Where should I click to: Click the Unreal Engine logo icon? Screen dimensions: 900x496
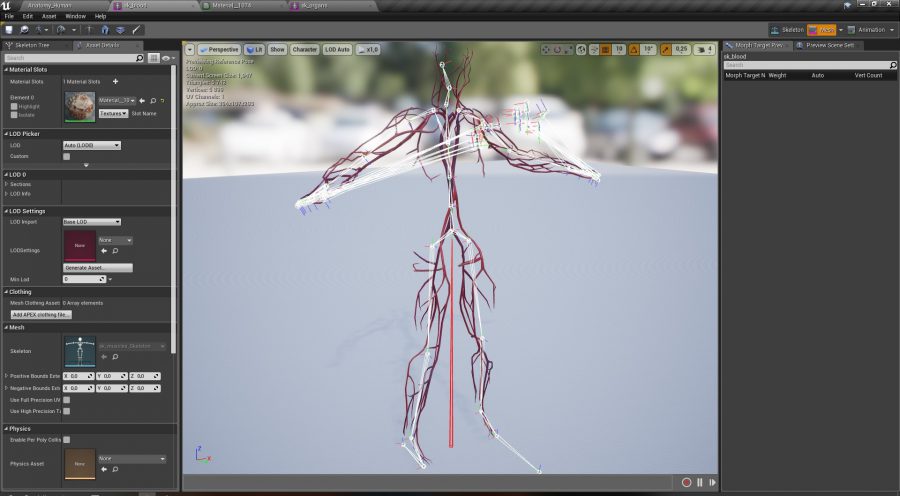(x=7, y=6)
